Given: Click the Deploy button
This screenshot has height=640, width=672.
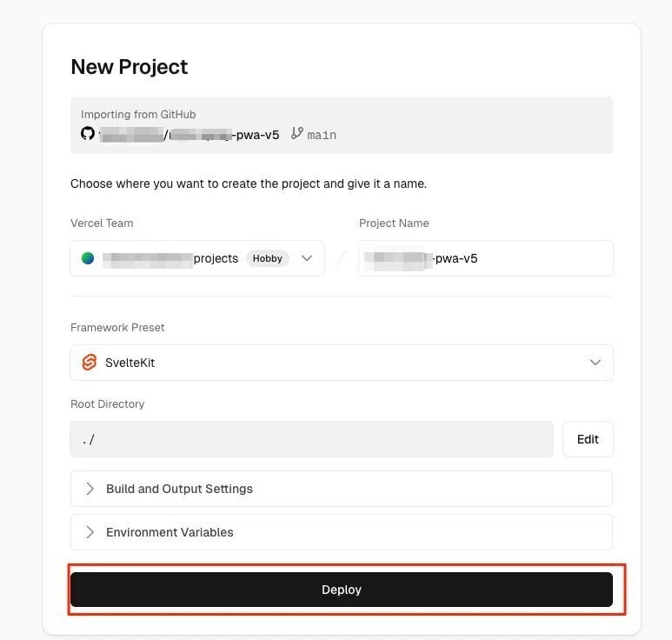Looking at the screenshot, I should [x=341, y=589].
